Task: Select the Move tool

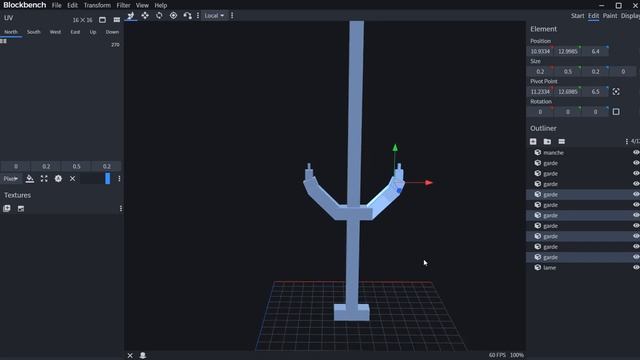Action: tap(145, 16)
